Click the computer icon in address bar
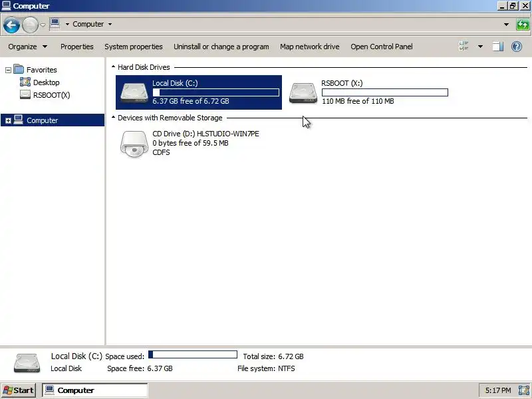The height and width of the screenshot is (399, 532). [x=55, y=24]
